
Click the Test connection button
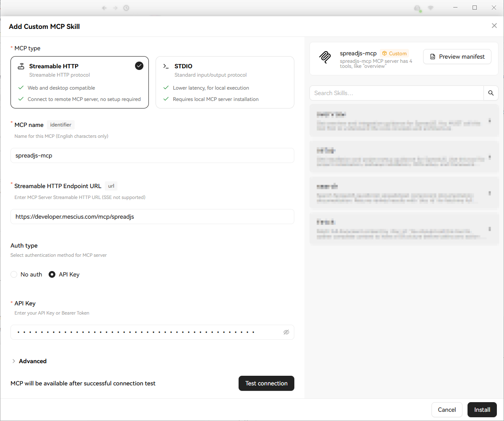point(266,383)
